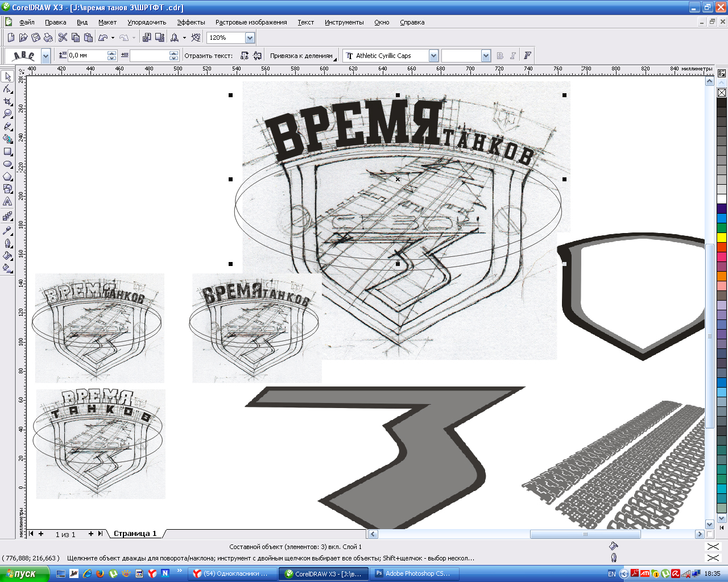Screen dimensions: 728x582
Task: Click the Import icon in toolbar
Action: (x=147, y=38)
